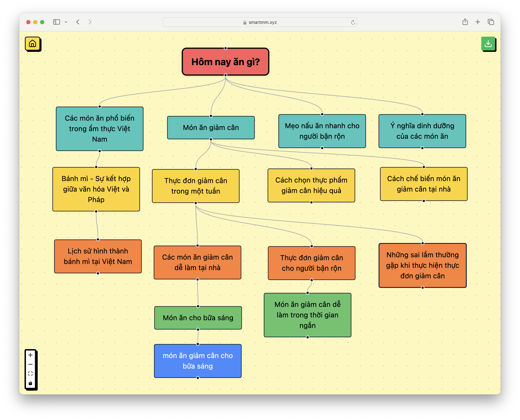Image resolution: width=520 pixels, height=420 pixels.
Task: Click blue node món ăn giảm cân cho bữa sáng
Action: (x=198, y=361)
